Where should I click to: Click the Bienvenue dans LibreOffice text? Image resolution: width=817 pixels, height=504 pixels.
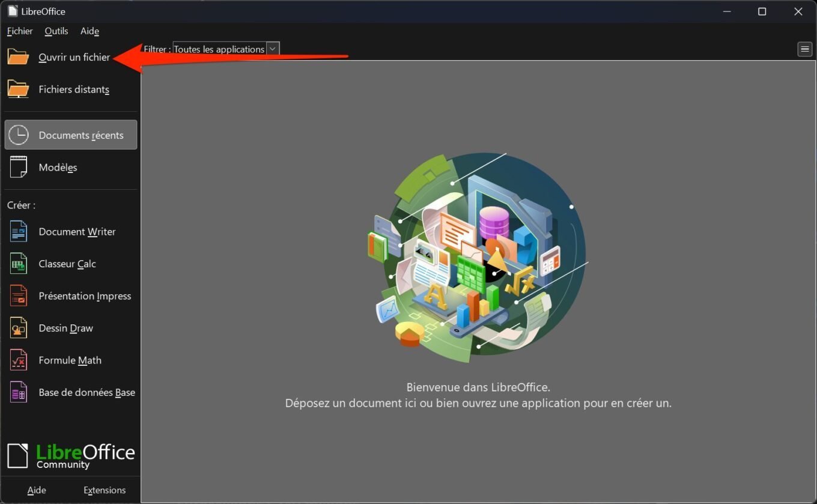[478, 387]
